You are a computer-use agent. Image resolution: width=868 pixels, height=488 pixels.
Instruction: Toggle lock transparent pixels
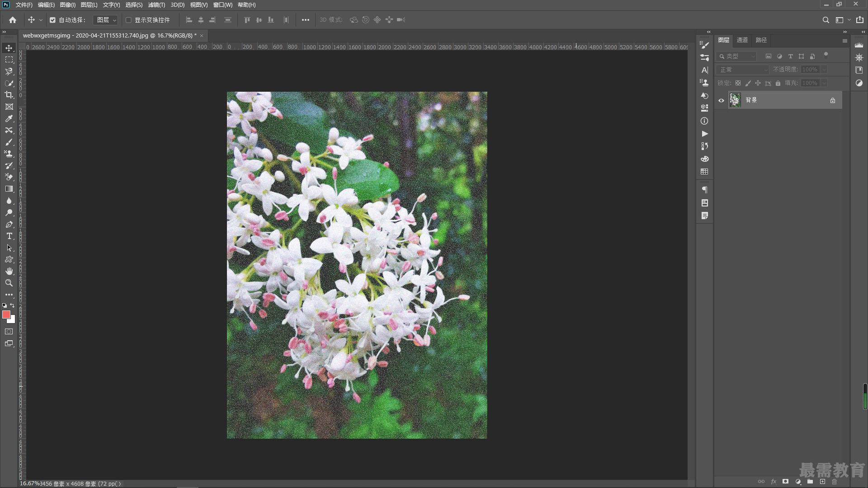tap(738, 83)
